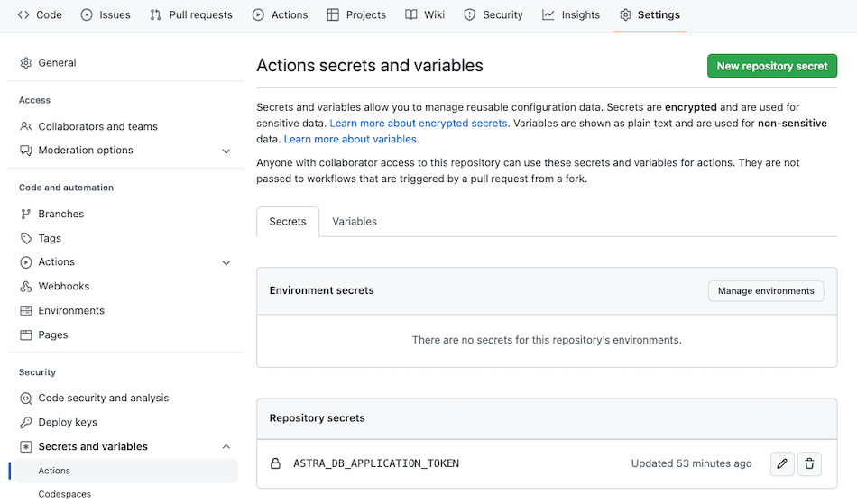Click the Pages browser icon
Screen dimensions: 857x504
tap(25, 334)
